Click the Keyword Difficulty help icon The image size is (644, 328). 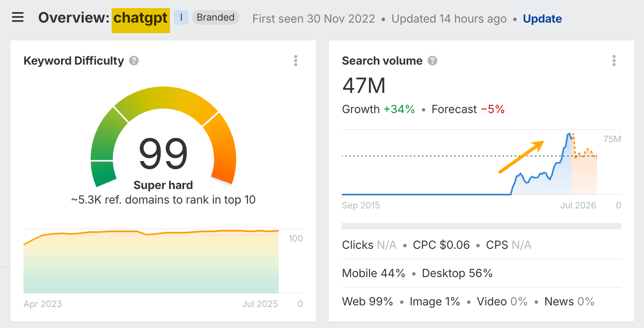coord(134,61)
